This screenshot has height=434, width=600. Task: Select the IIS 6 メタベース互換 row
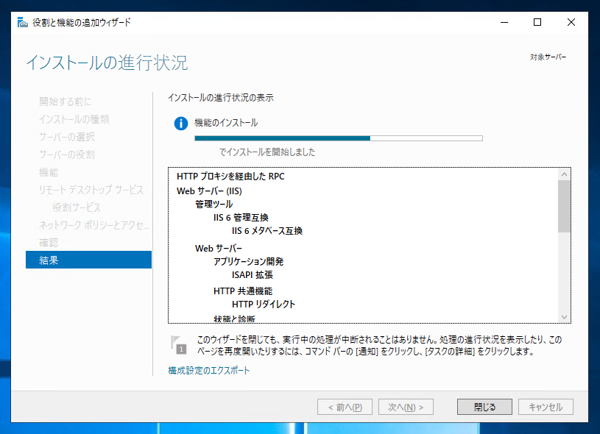(x=267, y=231)
